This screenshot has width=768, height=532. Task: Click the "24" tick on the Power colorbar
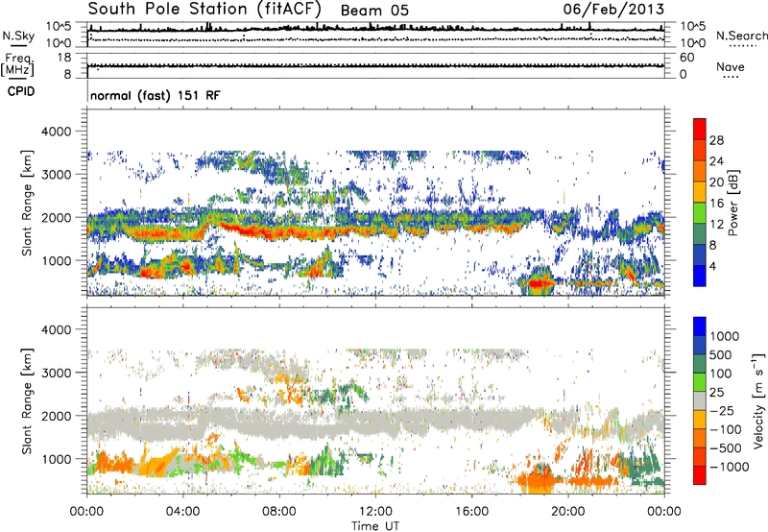[x=716, y=161]
